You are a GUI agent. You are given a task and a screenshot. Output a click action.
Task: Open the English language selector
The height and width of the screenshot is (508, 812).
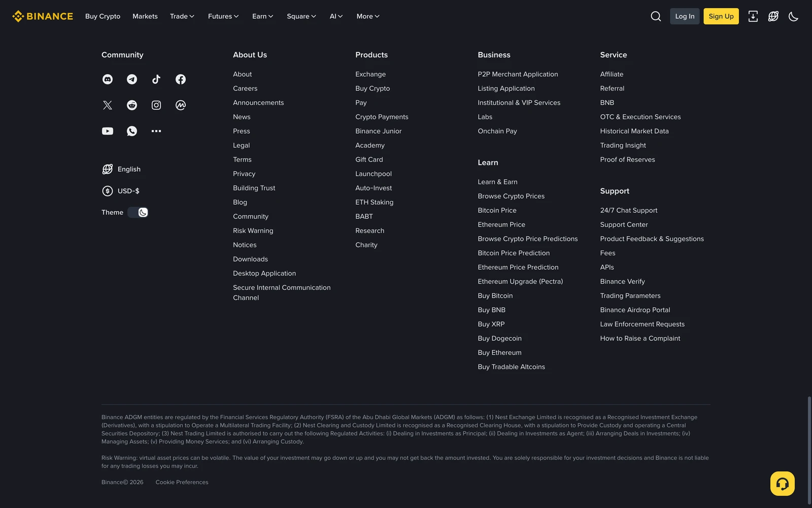click(121, 169)
